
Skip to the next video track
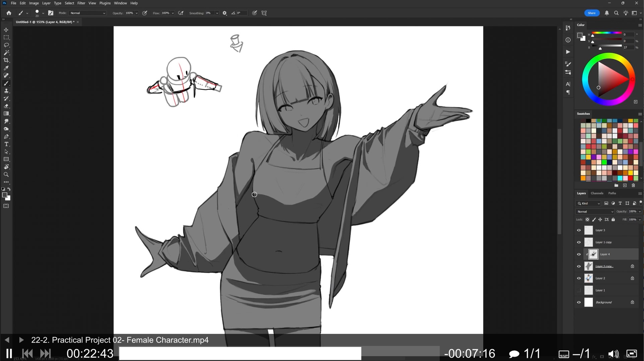pos(46,353)
